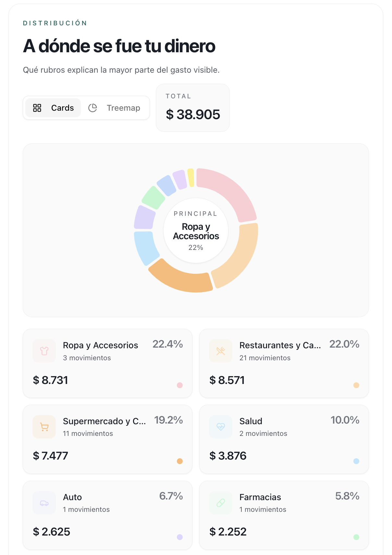392x555 pixels.
Task: Click the shirt icon for Ropa y Accesorios
Action: coord(44,351)
